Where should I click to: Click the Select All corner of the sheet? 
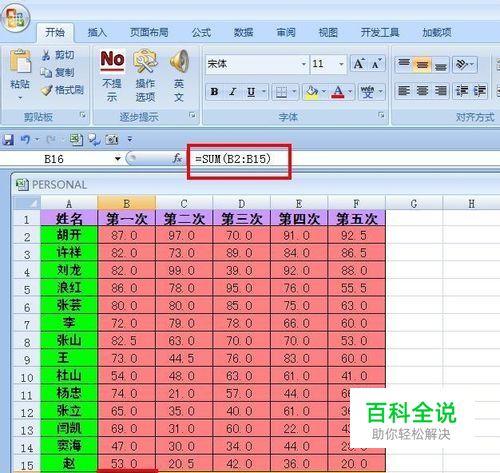pos(27,203)
